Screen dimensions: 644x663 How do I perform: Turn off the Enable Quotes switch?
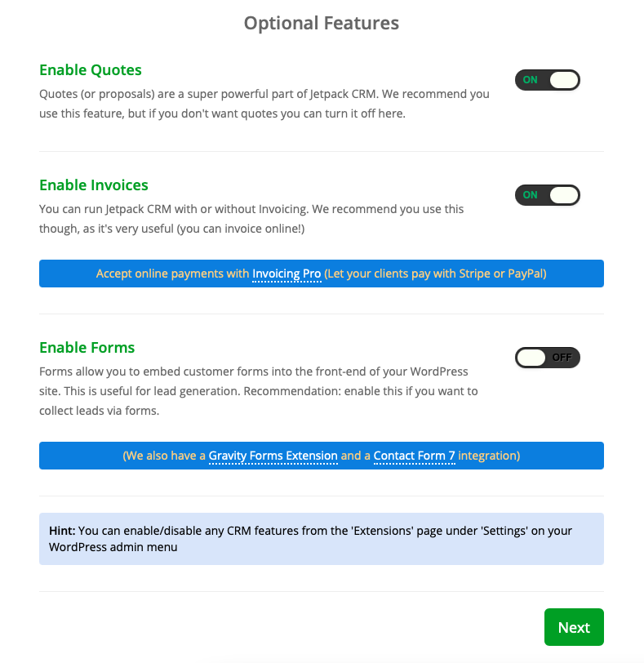[547, 80]
